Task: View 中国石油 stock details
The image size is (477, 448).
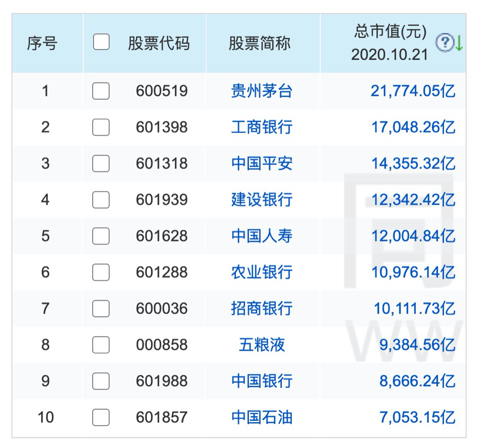Action: coord(262,418)
